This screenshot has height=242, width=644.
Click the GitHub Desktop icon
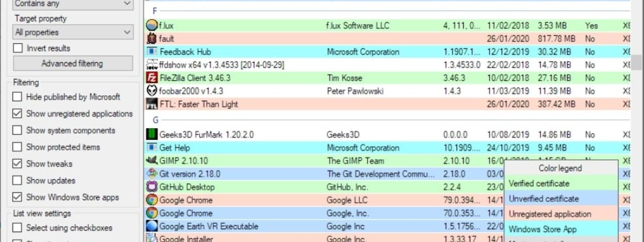point(152,187)
